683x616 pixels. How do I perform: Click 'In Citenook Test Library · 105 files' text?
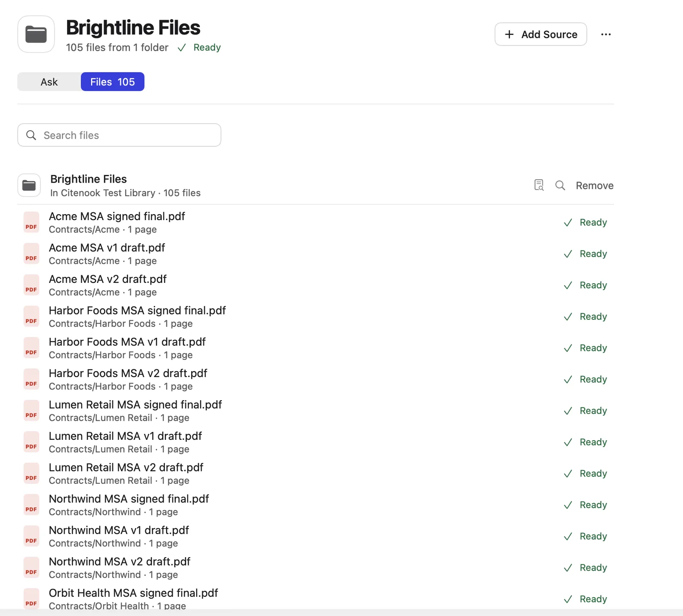click(125, 193)
